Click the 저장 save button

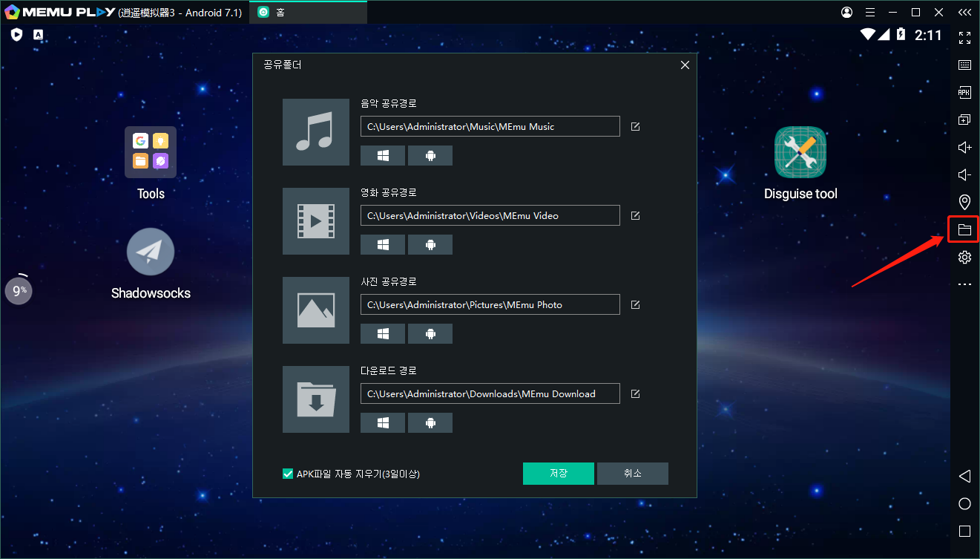558,473
